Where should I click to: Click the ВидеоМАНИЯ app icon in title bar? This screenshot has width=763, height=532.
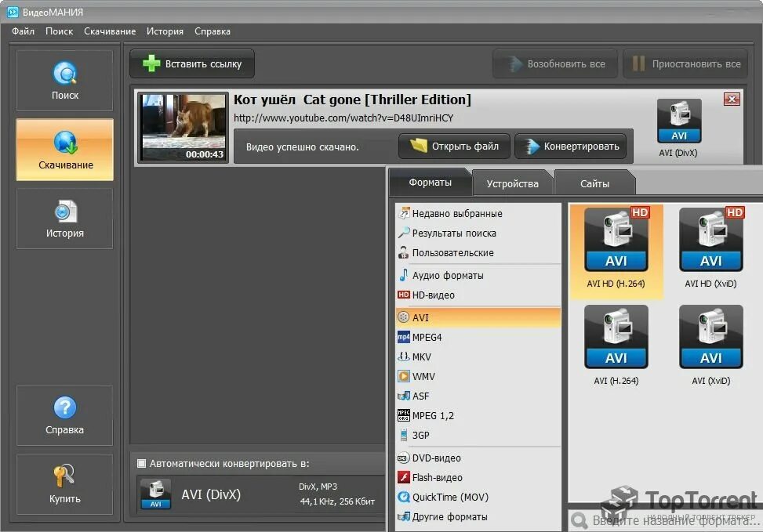[x=13, y=12]
